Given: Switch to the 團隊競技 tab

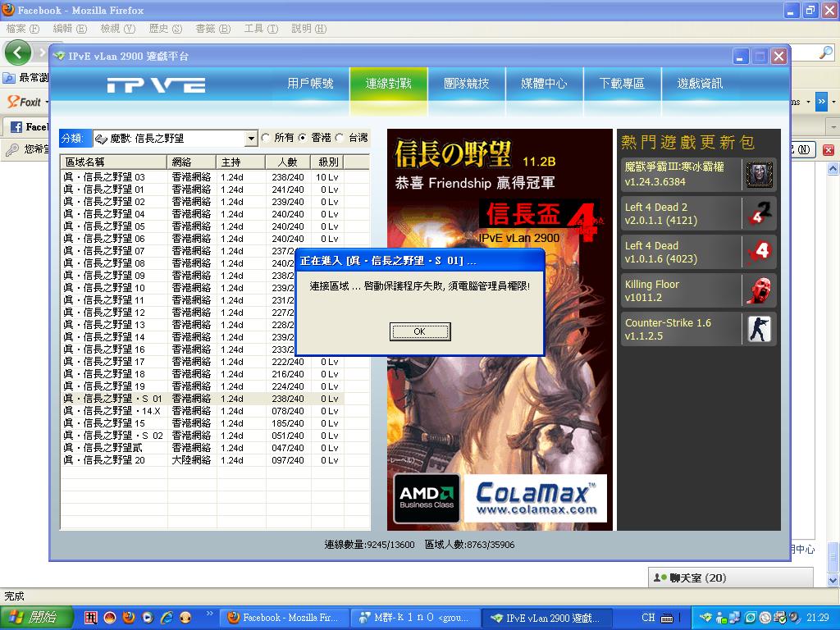Looking at the screenshot, I should (x=466, y=84).
